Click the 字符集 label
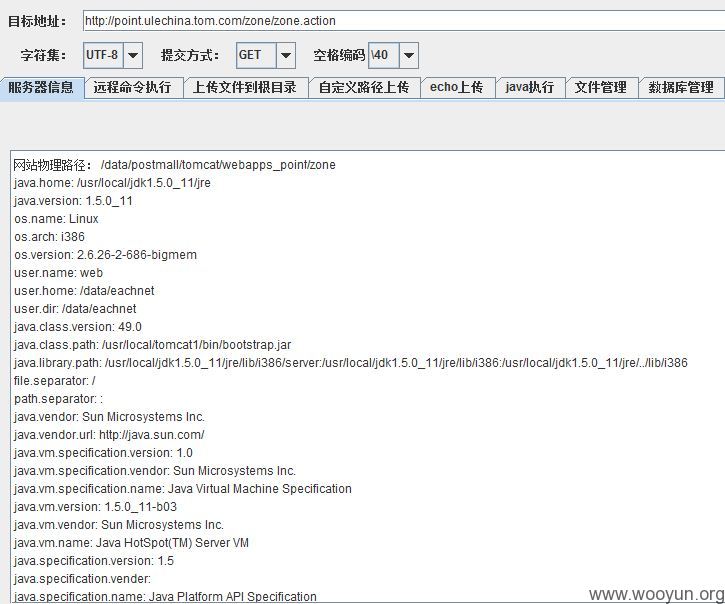725x604 pixels. [x=43, y=55]
